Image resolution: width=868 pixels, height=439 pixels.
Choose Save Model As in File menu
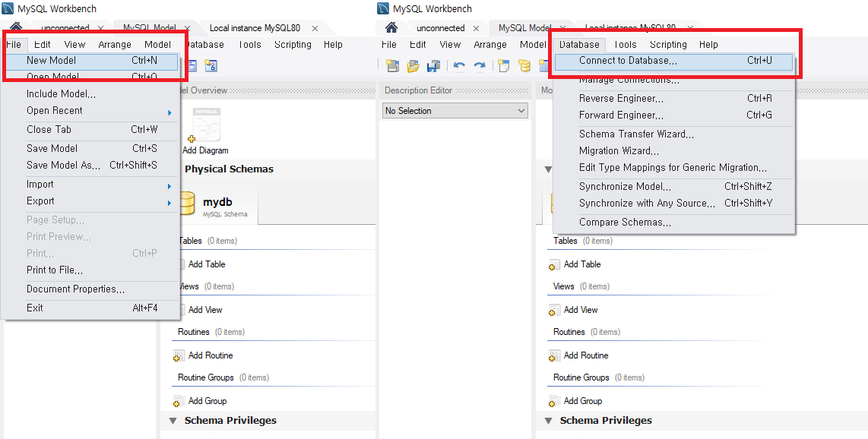[x=91, y=166]
